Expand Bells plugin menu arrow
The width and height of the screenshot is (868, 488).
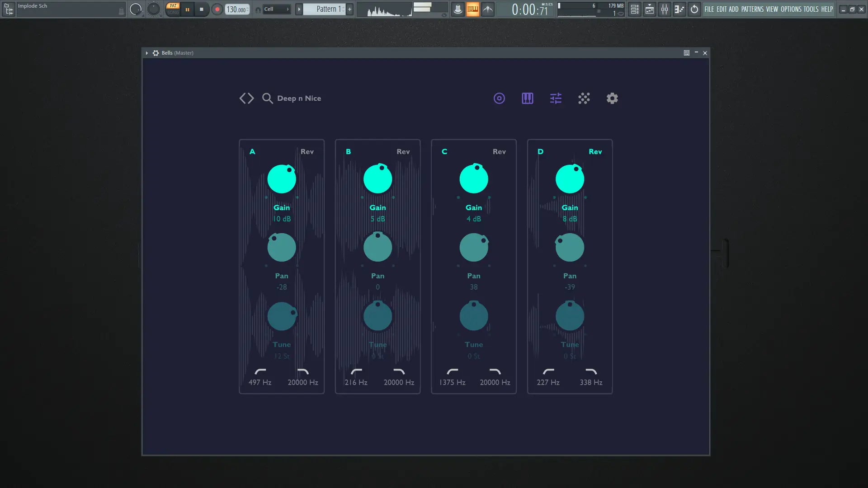point(147,53)
